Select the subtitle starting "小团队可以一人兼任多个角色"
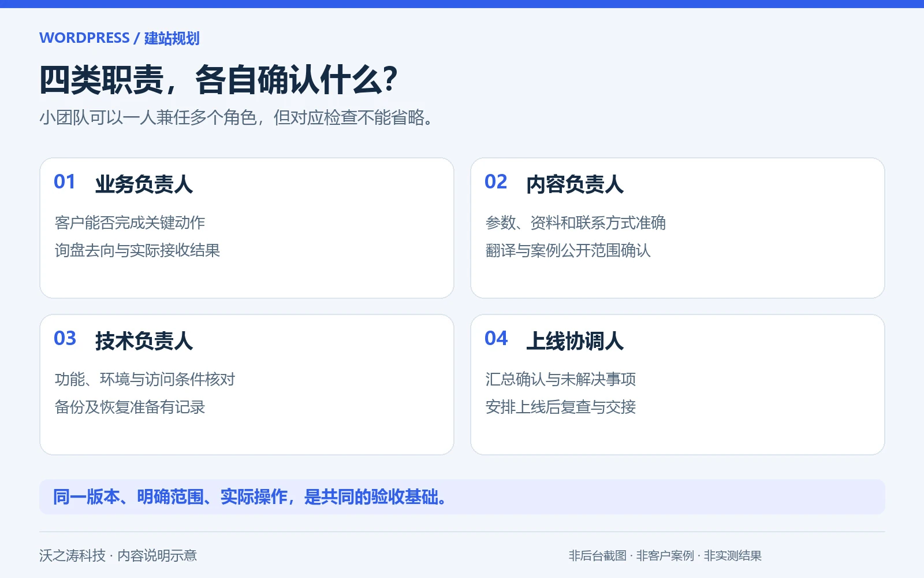This screenshot has width=924, height=578. click(236, 118)
